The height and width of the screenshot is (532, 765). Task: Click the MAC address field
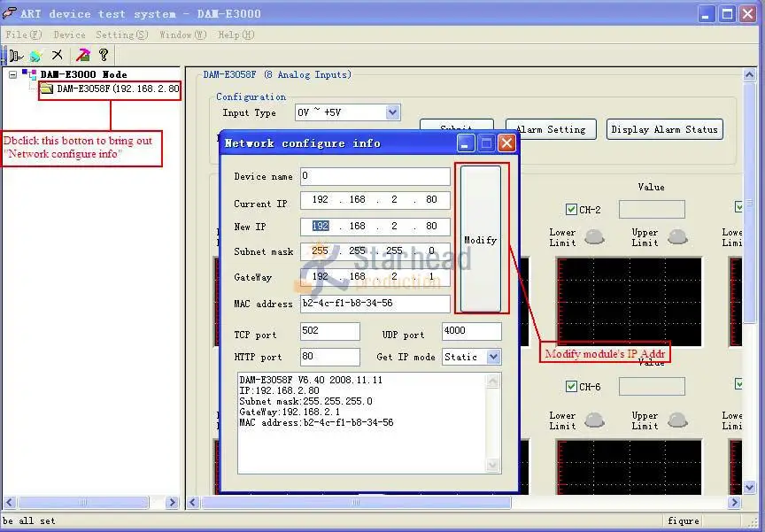click(x=375, y=304)
